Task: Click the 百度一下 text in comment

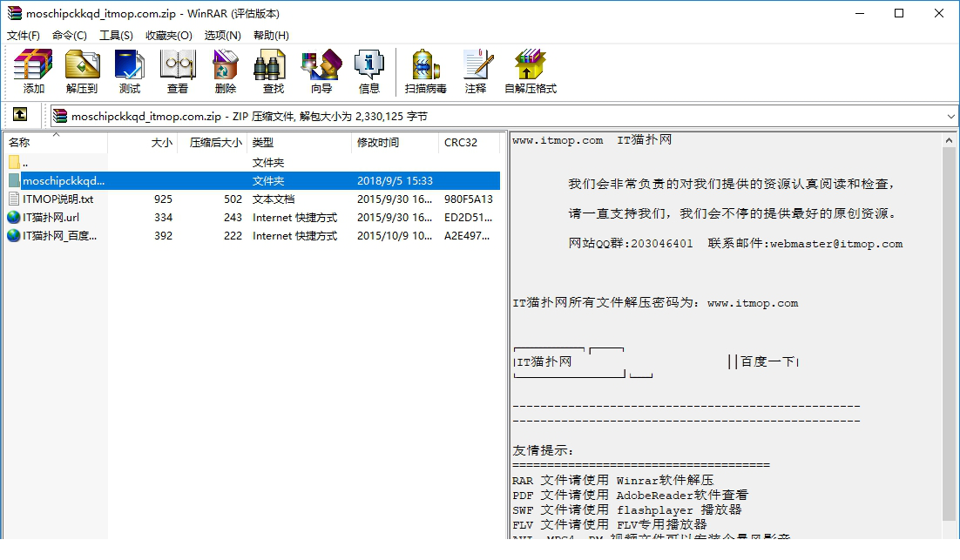Action: 767,361
